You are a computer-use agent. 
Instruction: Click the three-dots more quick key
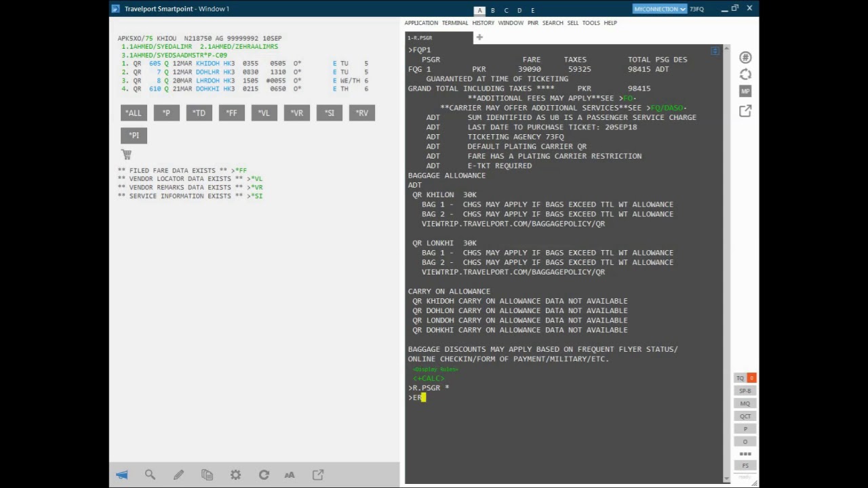(x=745, y=453)
